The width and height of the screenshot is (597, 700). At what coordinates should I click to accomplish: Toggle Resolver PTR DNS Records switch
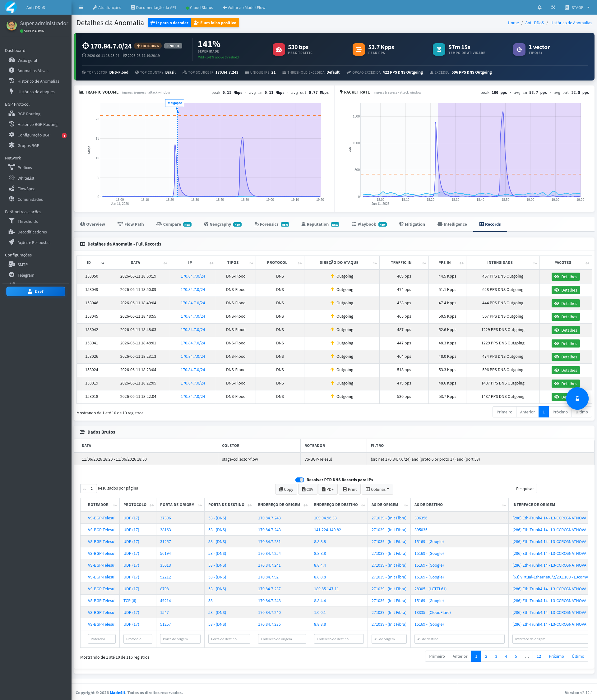pyautogui.click(x=299, y=480)
